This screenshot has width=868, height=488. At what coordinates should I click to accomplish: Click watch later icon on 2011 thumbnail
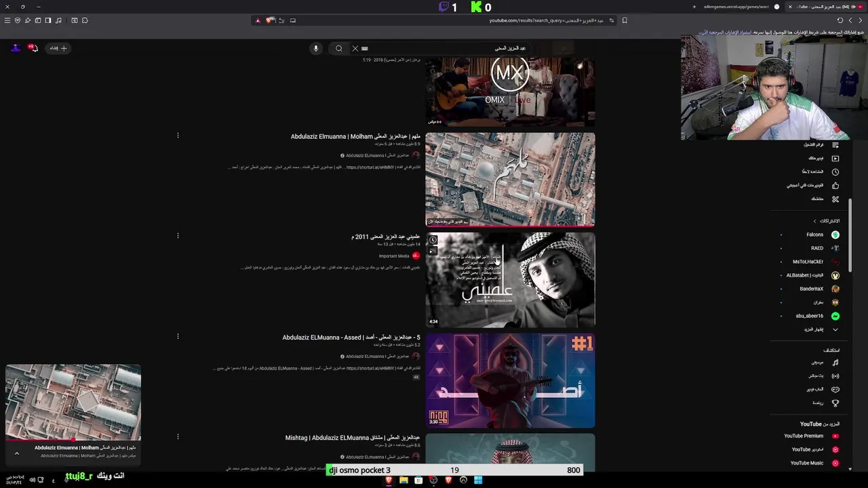tap(433, 240)
